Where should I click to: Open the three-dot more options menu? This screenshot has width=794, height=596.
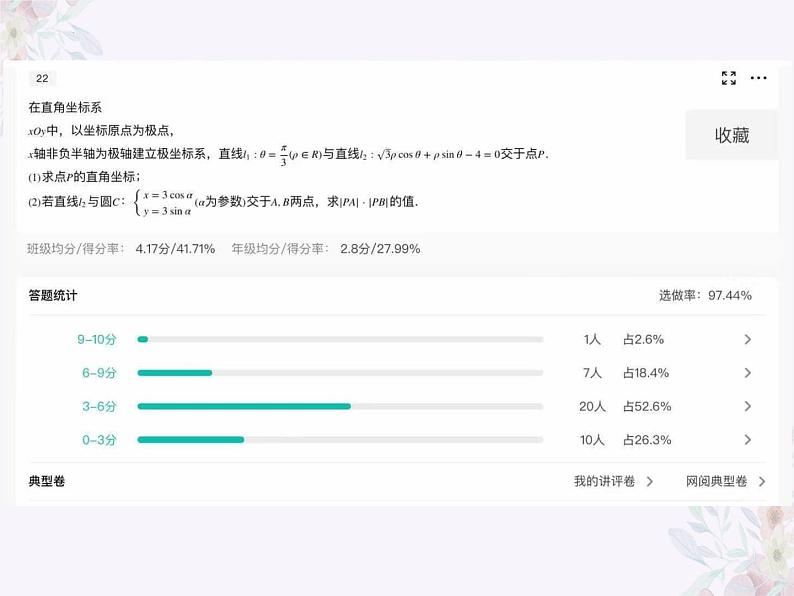(x=759, y=78)
